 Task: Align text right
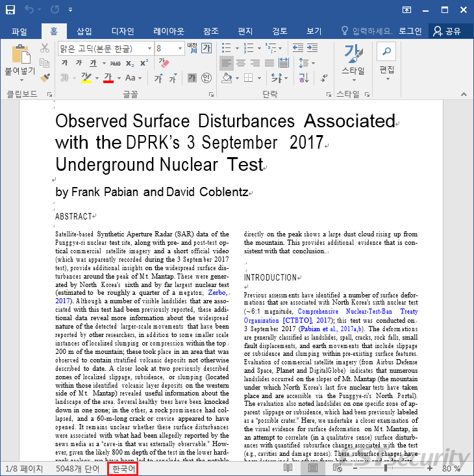(x=255, y=63)
